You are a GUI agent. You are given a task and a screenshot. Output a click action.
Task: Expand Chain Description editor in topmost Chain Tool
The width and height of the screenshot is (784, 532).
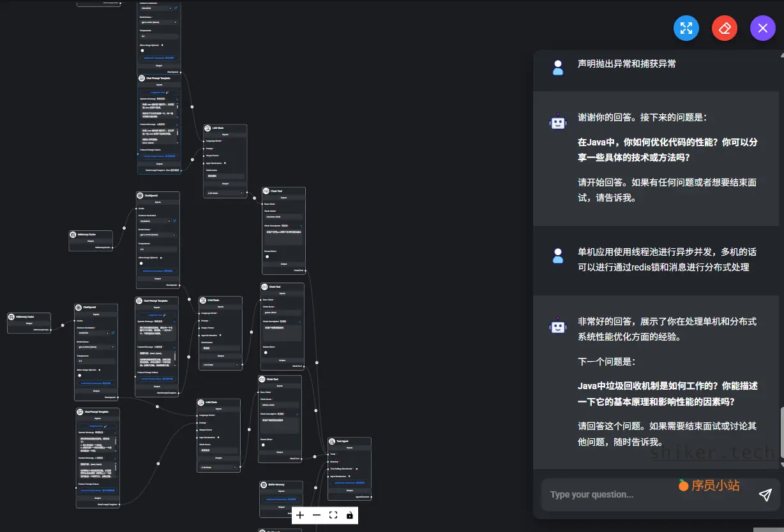click(x=302, y=226)
